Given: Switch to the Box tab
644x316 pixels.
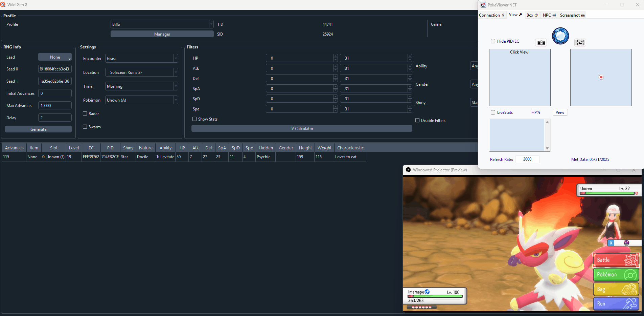Looking at the screenshot, I should [532, 15].
